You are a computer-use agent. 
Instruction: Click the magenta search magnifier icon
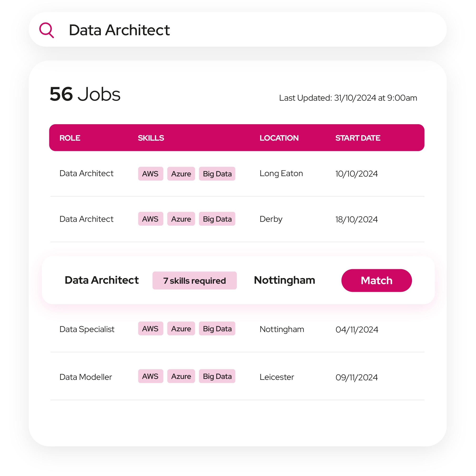pos(46,30)
